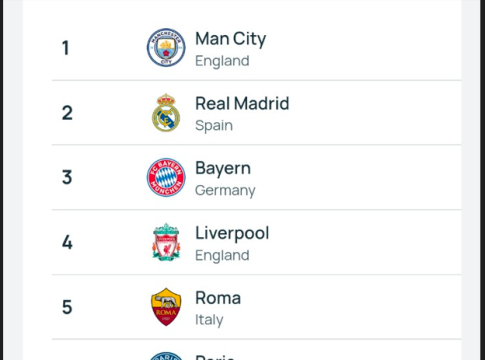The height and width of the screenshot is (360, 485).
Task: Click the Real Madrid club crest
Action: pos(166,113)
